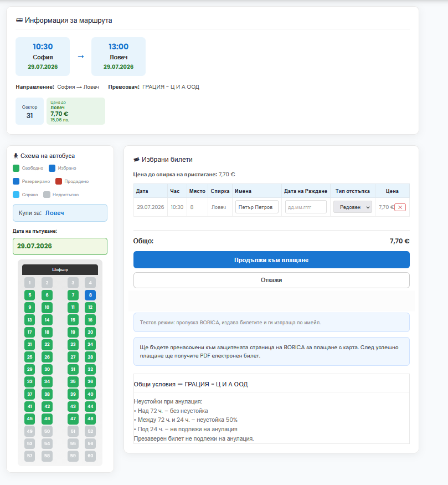
Task: Click the 'Шофьор' driver bar
Action: pyautogui.click(x=60, y=270)
